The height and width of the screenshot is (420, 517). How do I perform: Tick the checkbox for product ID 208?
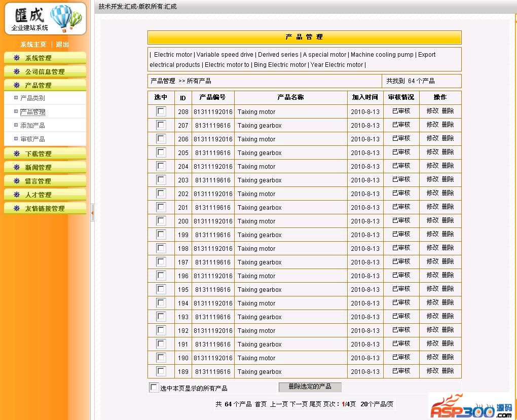pos(161,111)
